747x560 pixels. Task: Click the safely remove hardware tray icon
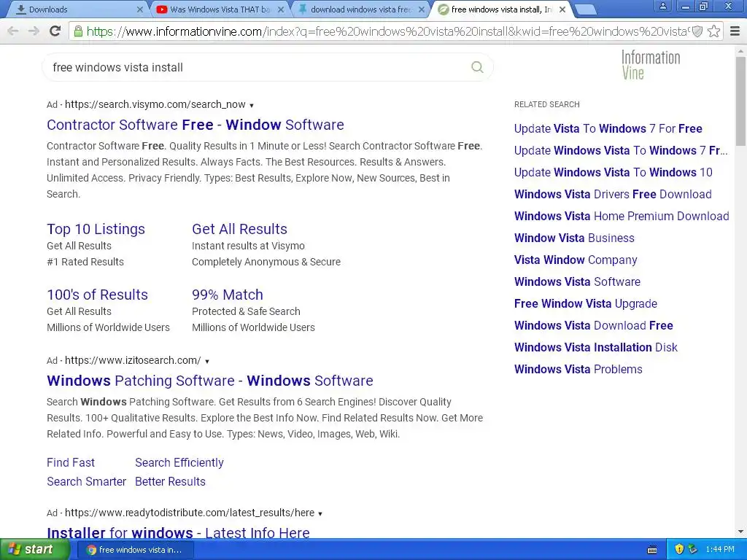click(x=693, y=550)
